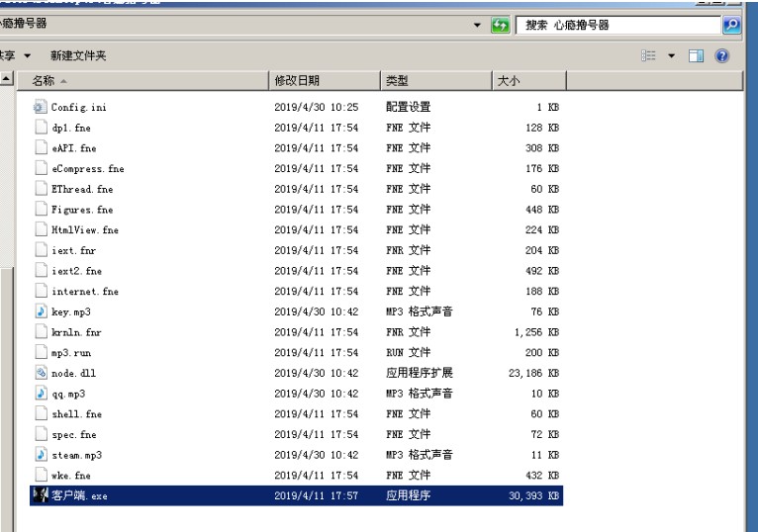Click the file name iext2.fne
Viewport: 758px width, 532px height.
click(x=77, y=271)
